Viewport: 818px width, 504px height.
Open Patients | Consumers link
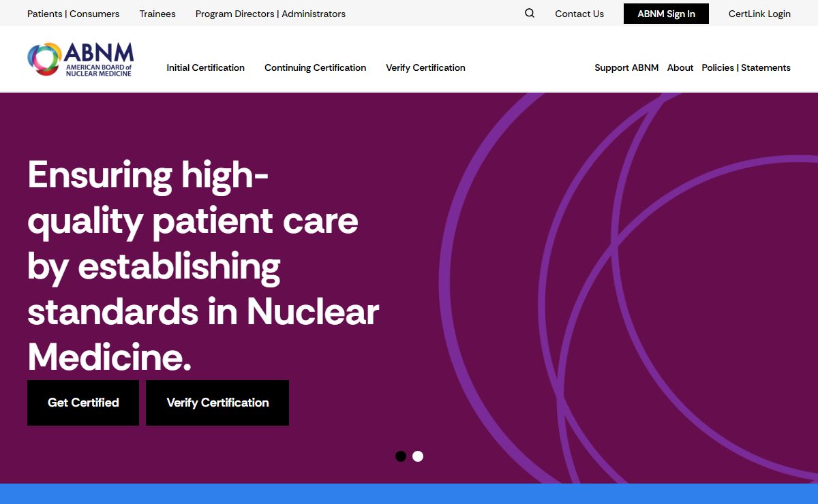(73, 14)
